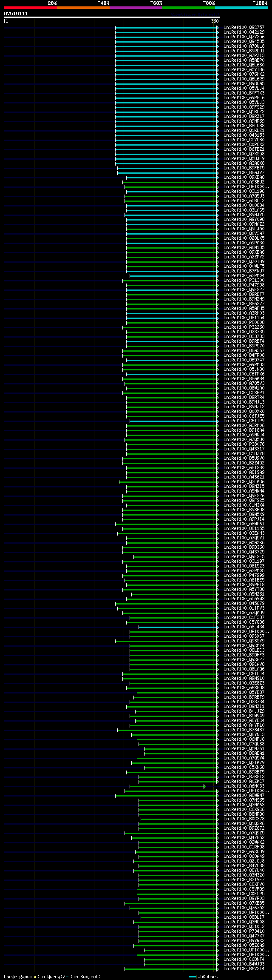This screenshot has width=272, height=980.
Task: Select the UniRef100_B9GQA5 entry
Action: tap(244, 83)
